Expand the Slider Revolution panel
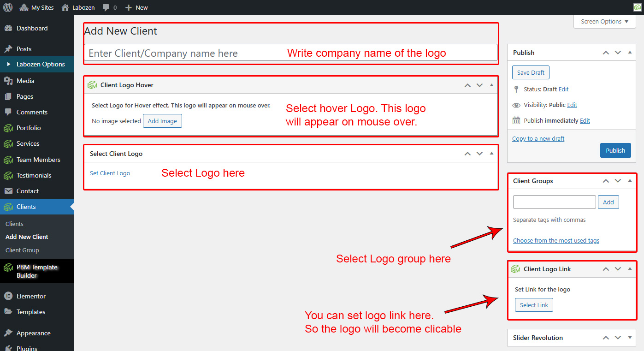This screenshot has width=644, height=351. click(630, 338)
